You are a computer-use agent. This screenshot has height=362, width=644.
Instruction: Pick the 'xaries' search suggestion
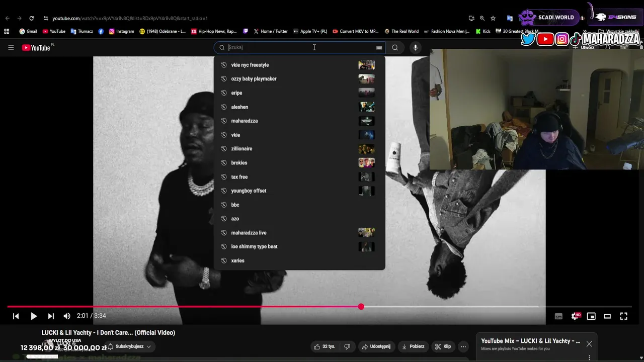coord(299,260)
